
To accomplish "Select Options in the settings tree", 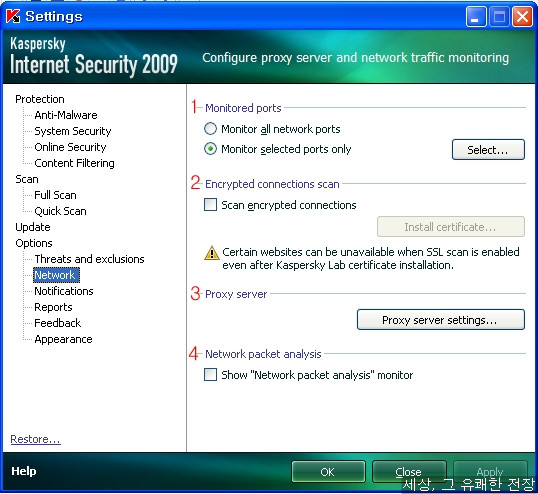I will [34, 243].
